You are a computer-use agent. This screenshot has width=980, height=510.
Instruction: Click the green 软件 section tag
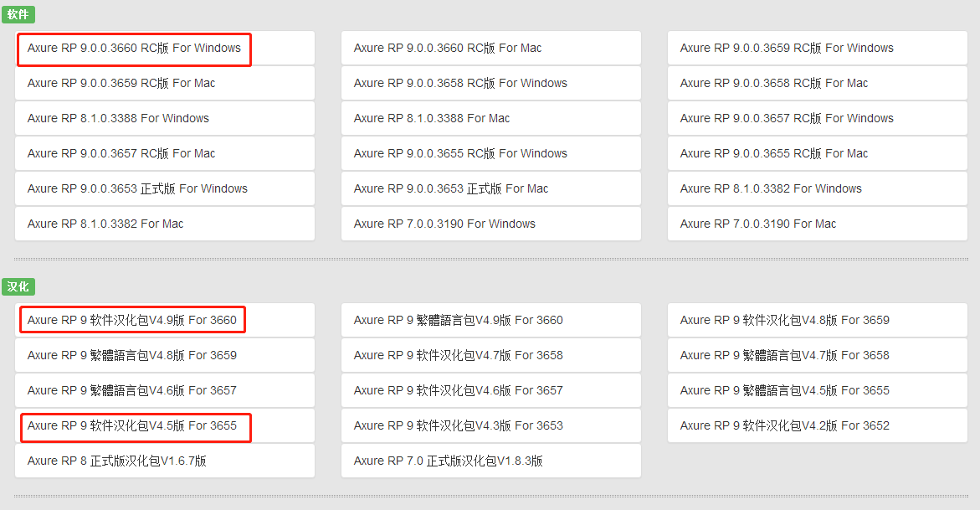pos(18,14)
